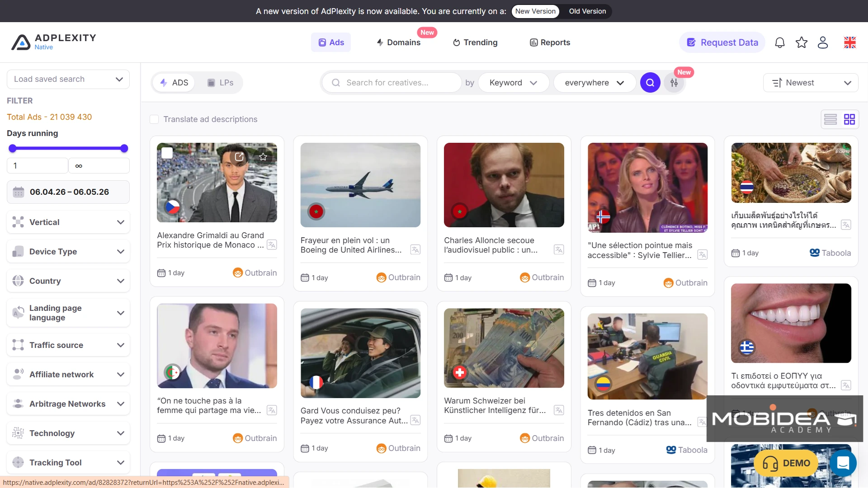Expand the Arbitrage Networks filter
868x488 pixels.
click(68, 404)
